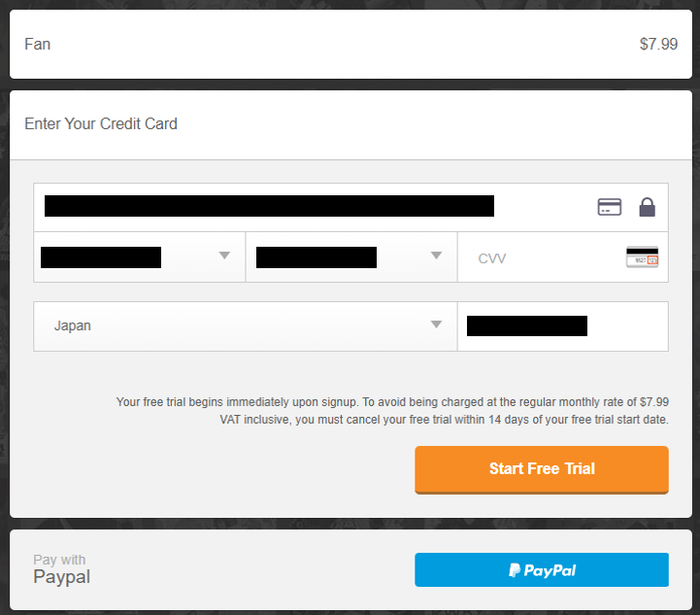Click the free trial terms notice text

[x=392, y=411]
